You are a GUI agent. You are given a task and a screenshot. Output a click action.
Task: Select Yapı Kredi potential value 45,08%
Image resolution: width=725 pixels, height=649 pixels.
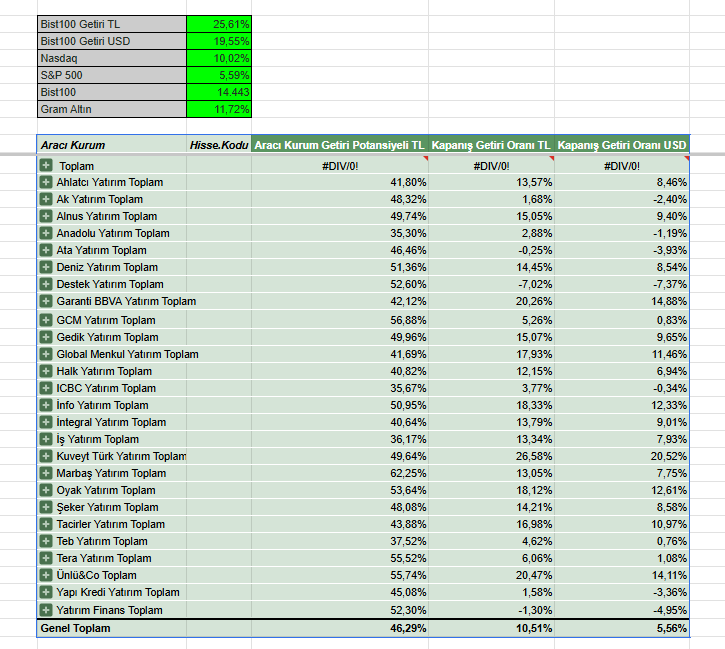(x=340, y=592)
